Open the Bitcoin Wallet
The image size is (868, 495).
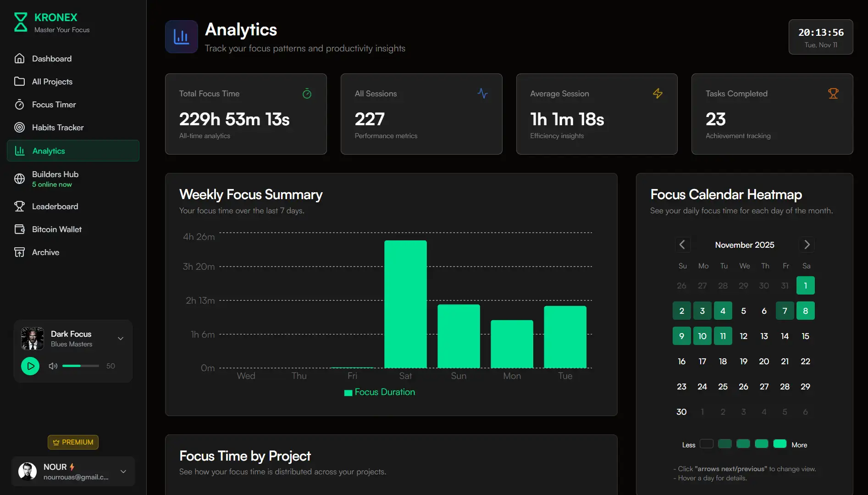(x=56, y=229)
